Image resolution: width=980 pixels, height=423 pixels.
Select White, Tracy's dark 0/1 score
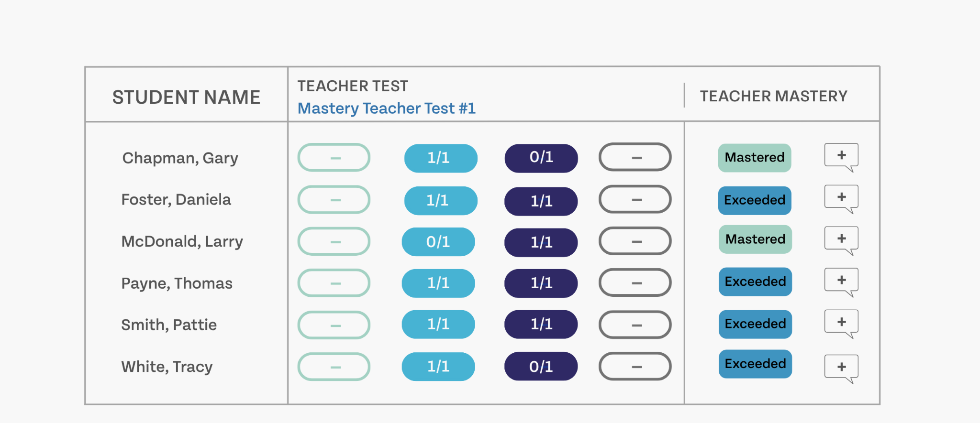(x=541, y=367)
